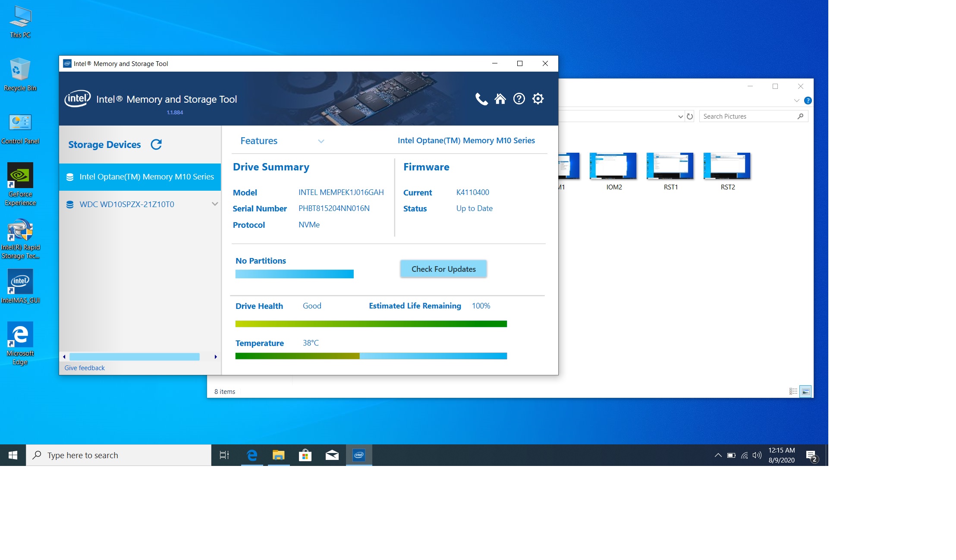The image size is (956, 560).
Task: Open the RST1 picture thumbnail
Action: (670, 166)
